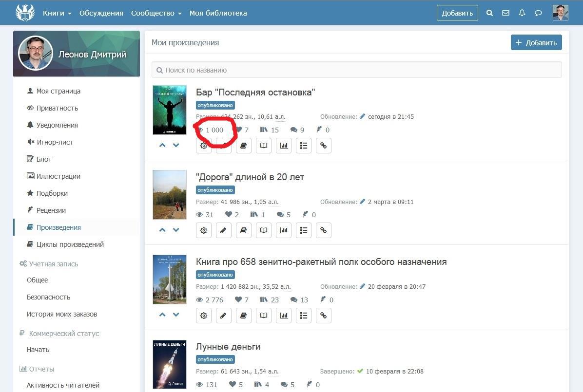
Task: Click pencil edit icon for Книга про 658 полк
Action: (x=223, y=316)
